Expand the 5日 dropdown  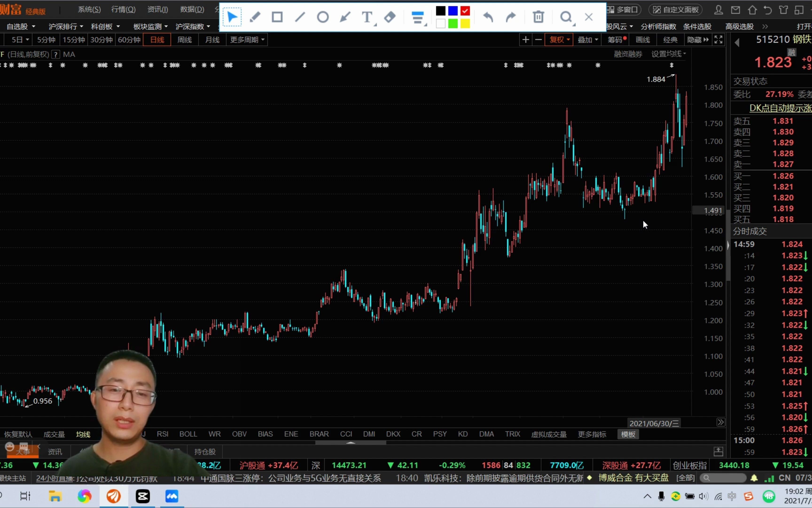click(x=20, y=40)
